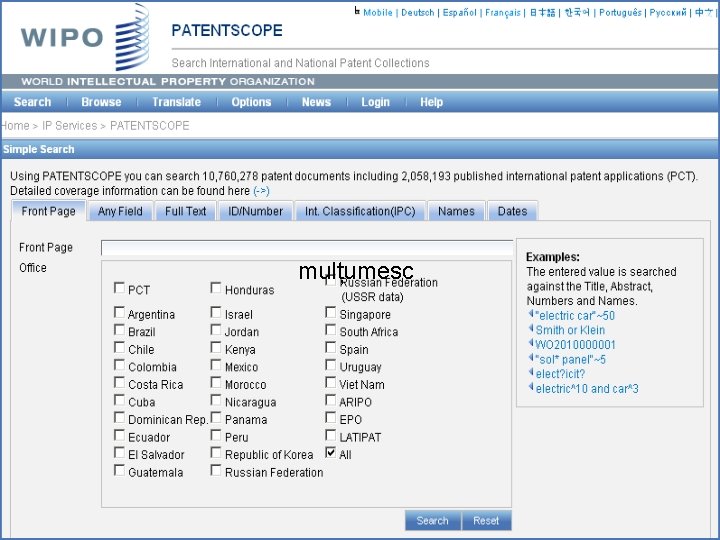Switch to the Dates tab

(512, 211)
